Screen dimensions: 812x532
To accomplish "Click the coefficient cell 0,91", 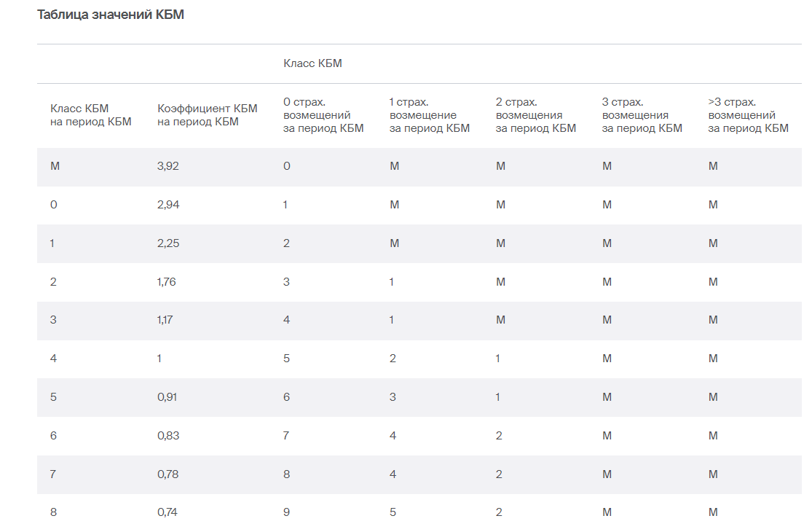I will [x=167, y=397].
